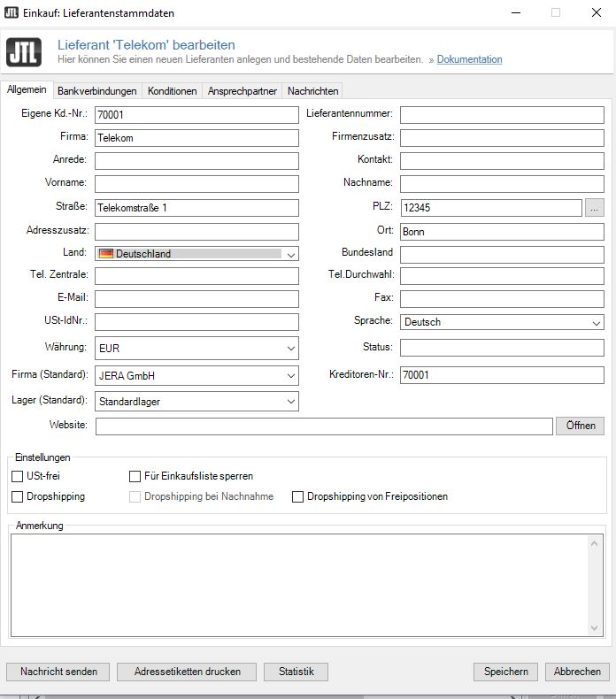This screenshot has width=616, height=699.
Task: Click the Anrede input field
Action: [x=196, y=161]
